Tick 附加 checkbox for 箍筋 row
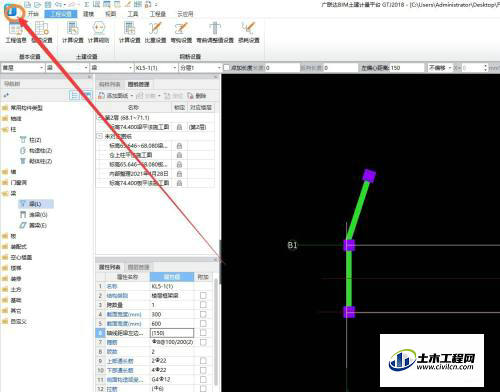The width and height of the screenshot is (500, 392). coord(203,342)
